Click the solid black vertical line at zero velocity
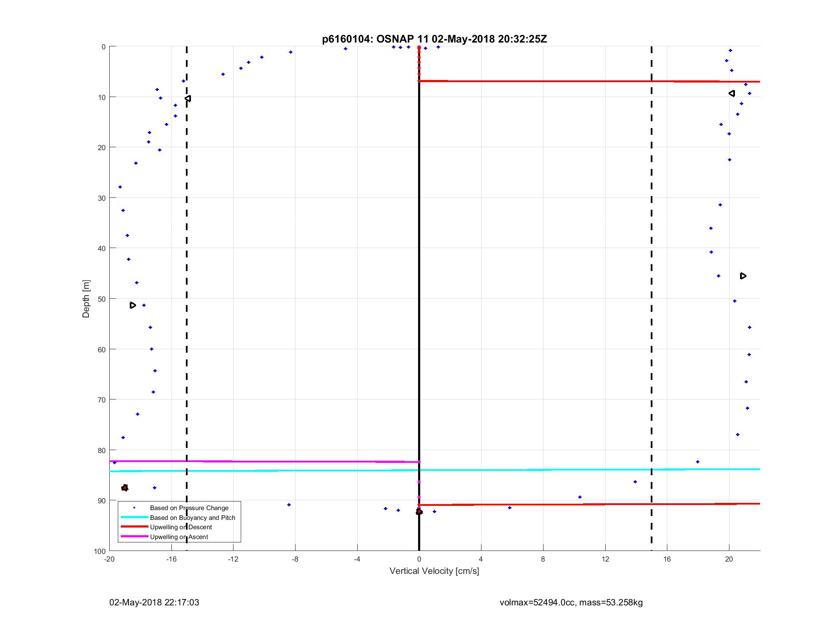 point(419,298)
